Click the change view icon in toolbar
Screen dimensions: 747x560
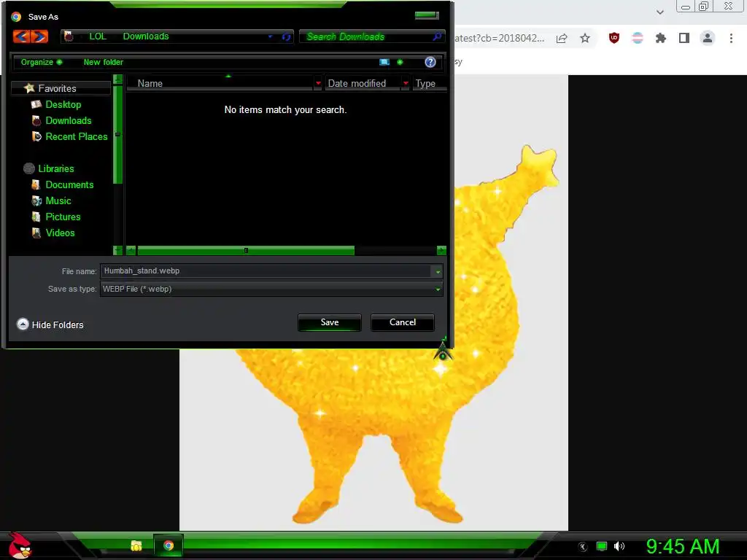pyautogui.click(x=384, y=63)
